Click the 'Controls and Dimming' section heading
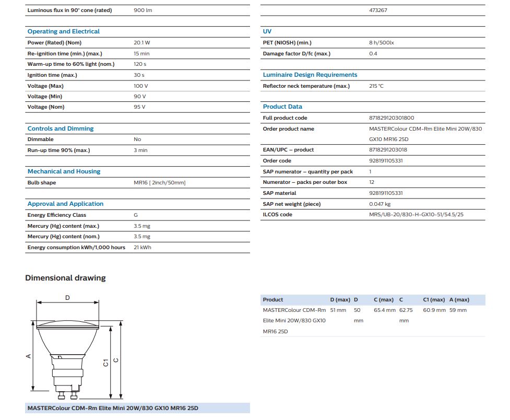This screenshot has width=510, height=420. 61,129
